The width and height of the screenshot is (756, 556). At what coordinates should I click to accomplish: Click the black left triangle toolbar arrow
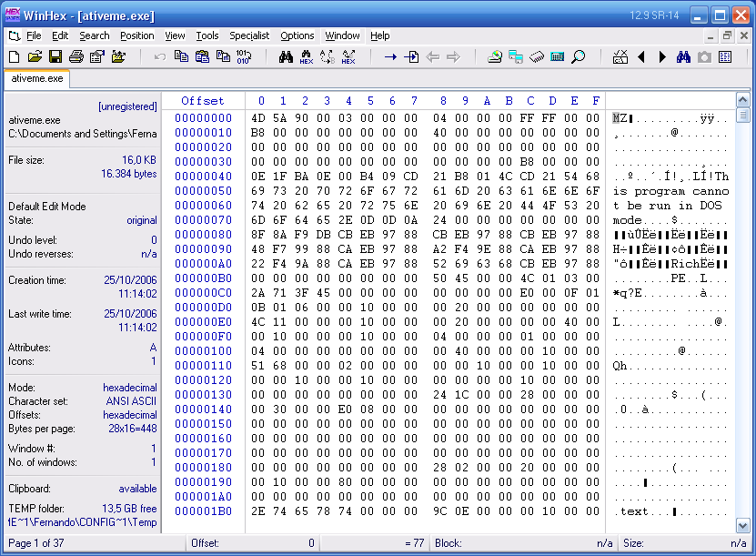click(641, 57)
